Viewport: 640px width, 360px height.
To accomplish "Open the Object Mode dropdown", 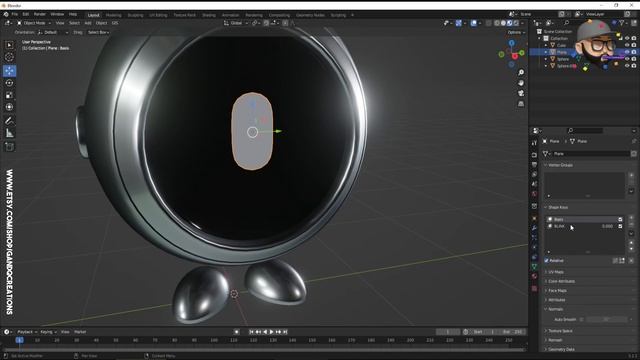I will (x=34, y=23).
